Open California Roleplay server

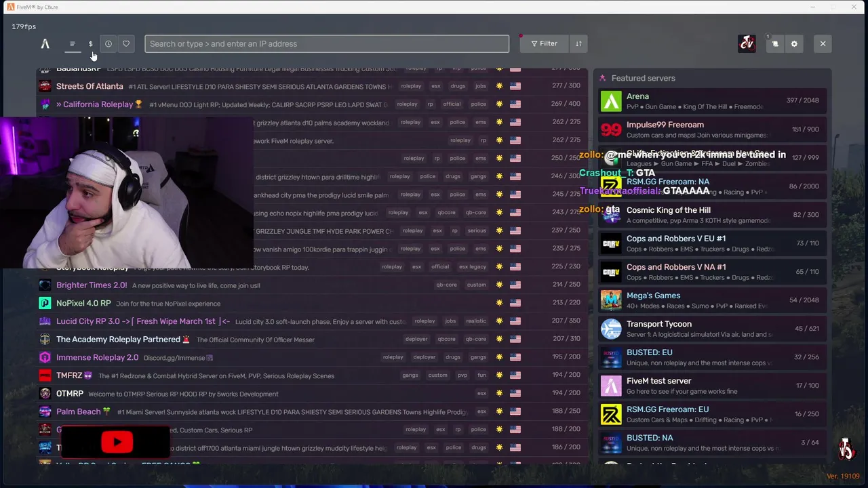(312, 104)
